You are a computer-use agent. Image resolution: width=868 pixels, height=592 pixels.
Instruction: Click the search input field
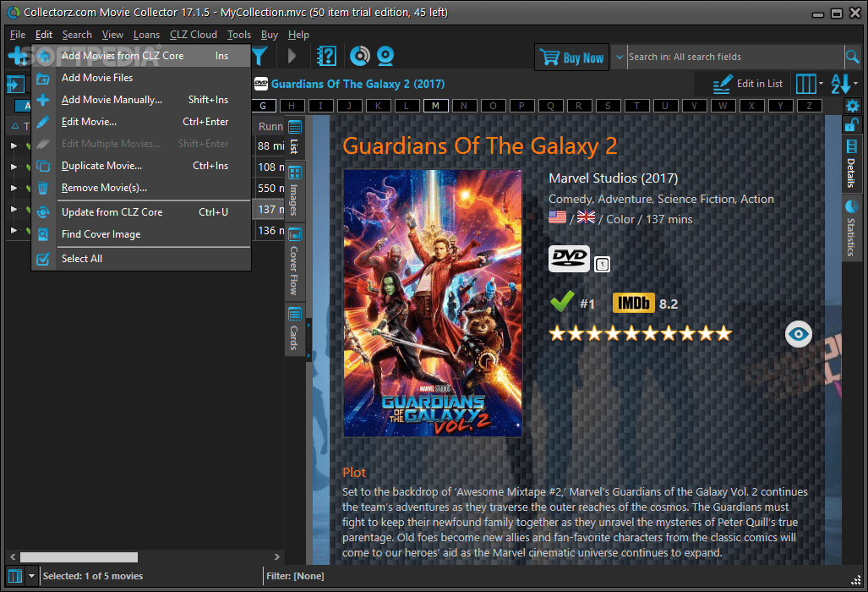click(735, 57)
